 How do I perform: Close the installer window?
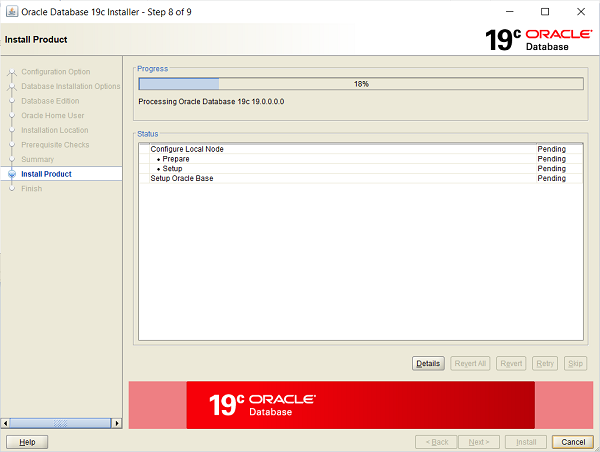581,12
